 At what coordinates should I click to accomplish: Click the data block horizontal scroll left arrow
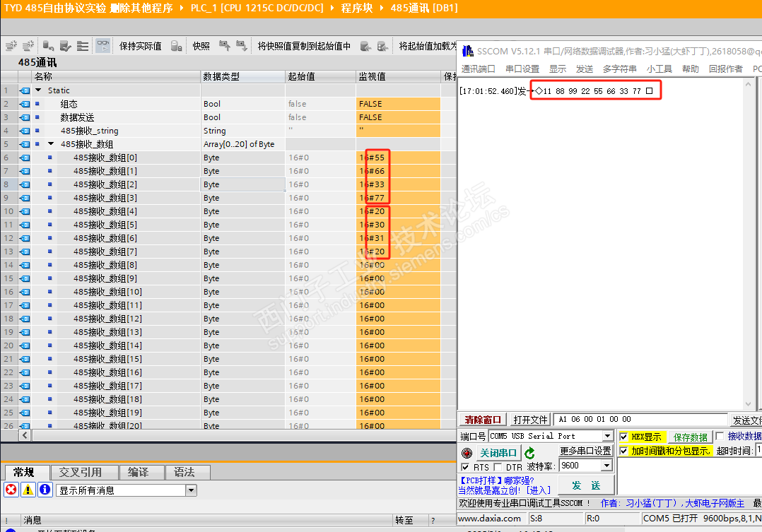[25, 435]
